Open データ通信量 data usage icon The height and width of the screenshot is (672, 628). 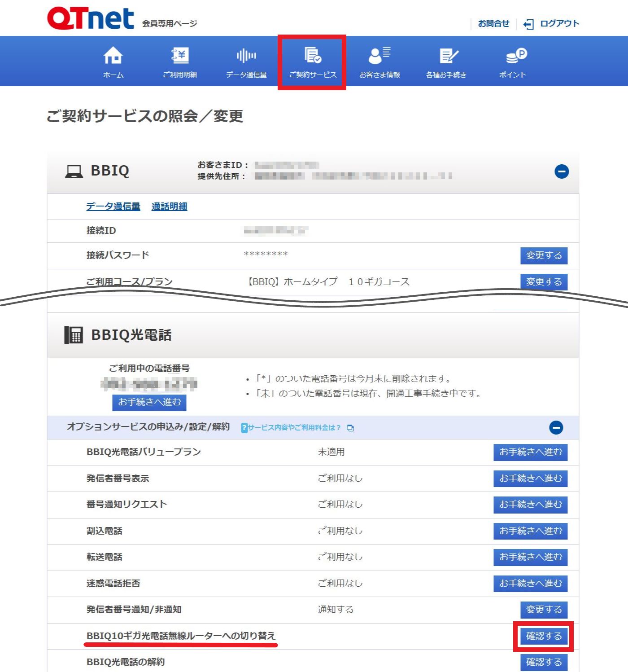[x=246, y=62]
